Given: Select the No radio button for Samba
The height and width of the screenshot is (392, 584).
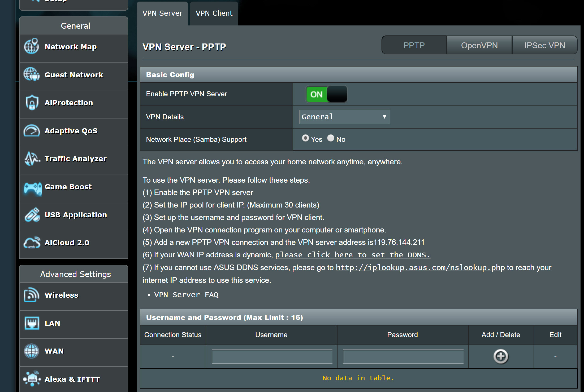Looking at the screenshot, I should click(x=331, y=139).
